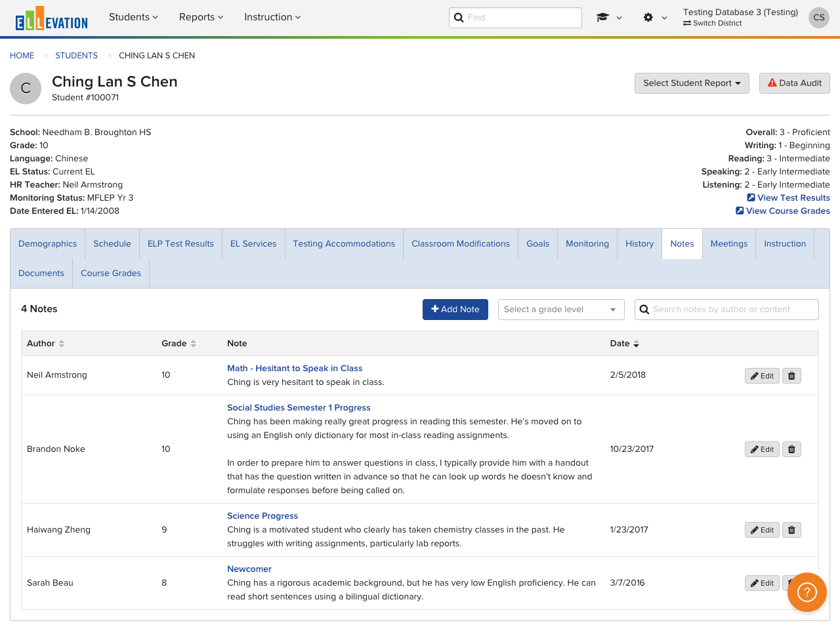Click the CS user avatar
This screenshot has width=840, height=625.
819,18
